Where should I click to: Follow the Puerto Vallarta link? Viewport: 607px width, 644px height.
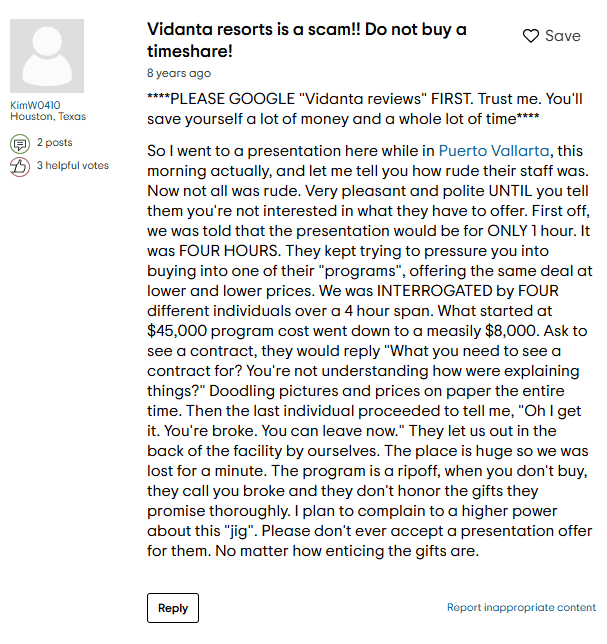(x=495, y=151)
